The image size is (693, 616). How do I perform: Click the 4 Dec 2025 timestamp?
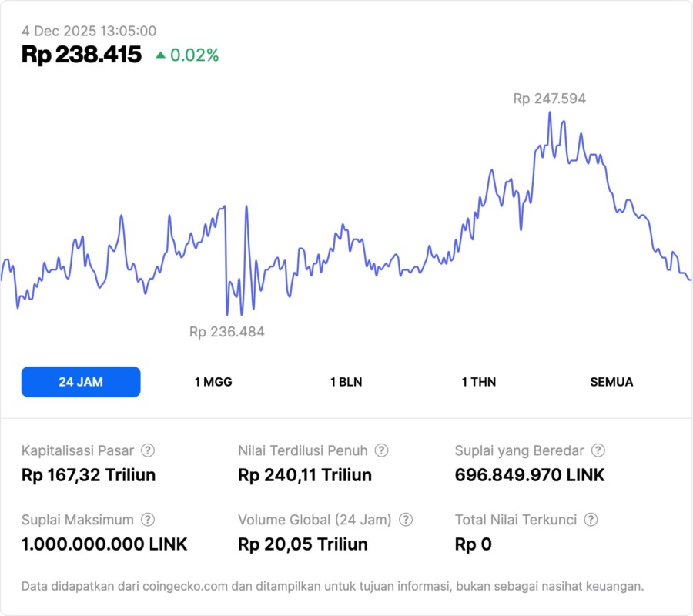pos(89,31)
